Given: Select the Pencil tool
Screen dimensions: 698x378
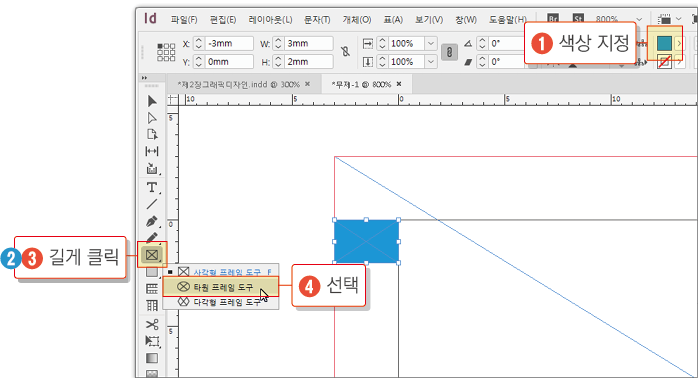Looking at the screenshot, I should (x=152, y=237).
